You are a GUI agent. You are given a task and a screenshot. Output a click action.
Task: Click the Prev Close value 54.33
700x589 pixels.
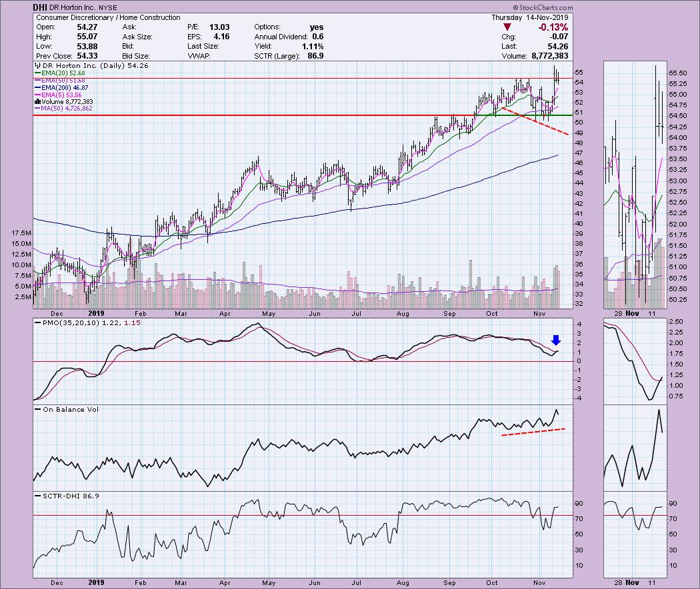[x=87, y=56]
